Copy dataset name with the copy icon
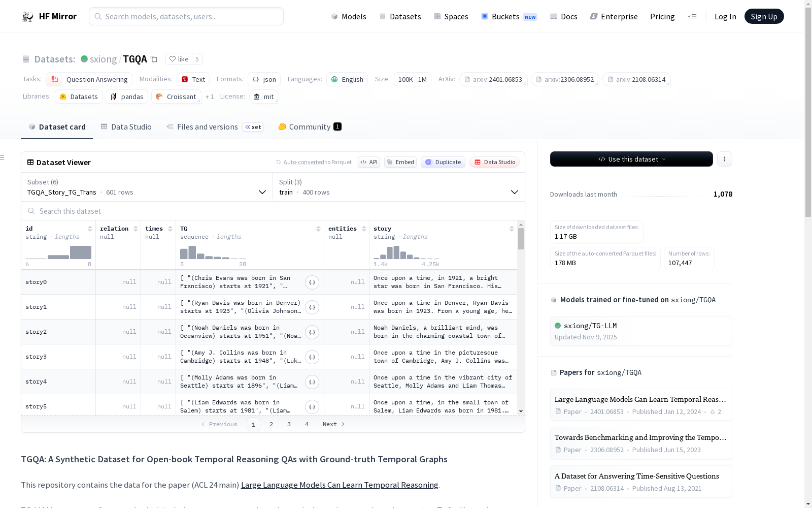812x508 pixels. coord(154,59)
